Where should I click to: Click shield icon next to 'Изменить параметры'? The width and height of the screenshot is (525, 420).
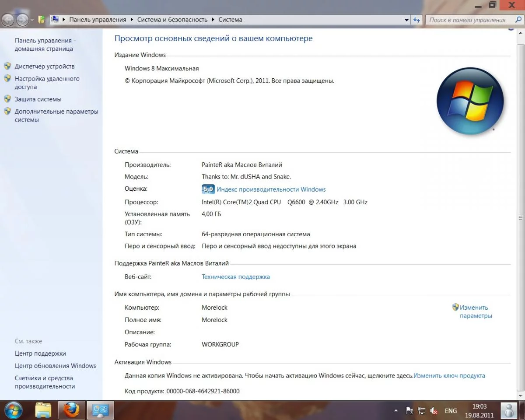(455, 307)
